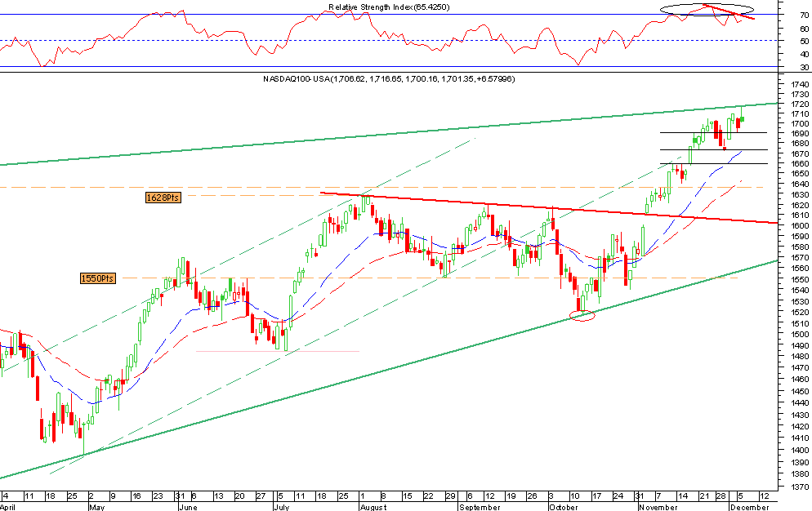Click the RSI 50 axis value
This screenshot has height=511, width=812.
click(x=804, y=41)
